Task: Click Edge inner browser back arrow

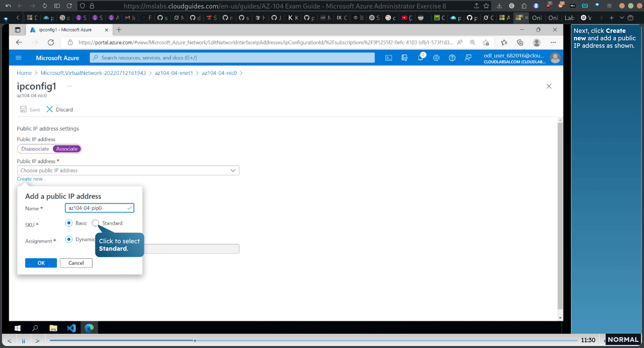Action: tap(19, 42)
